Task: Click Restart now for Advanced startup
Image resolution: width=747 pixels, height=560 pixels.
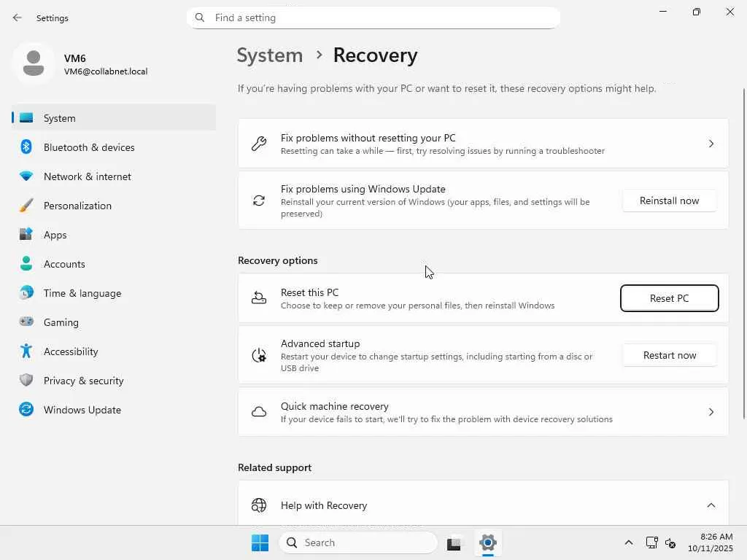Action: point(670,355)
